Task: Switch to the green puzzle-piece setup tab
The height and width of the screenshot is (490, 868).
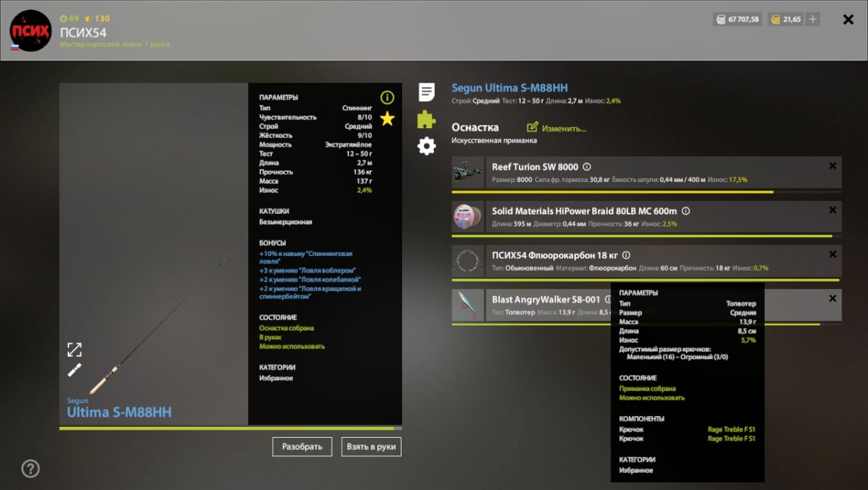Action: [427, 119]
